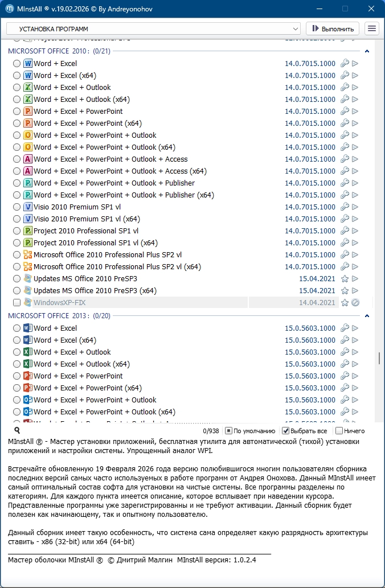Select radio for Office 2010 Word + Excel + PowerPoint + Outlook
Viewport: 385px width, 588px height.
tap(17, 135)
